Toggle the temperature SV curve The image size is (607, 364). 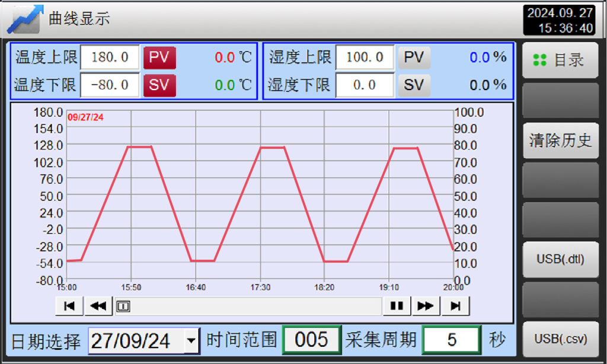[x=159, y=85]
